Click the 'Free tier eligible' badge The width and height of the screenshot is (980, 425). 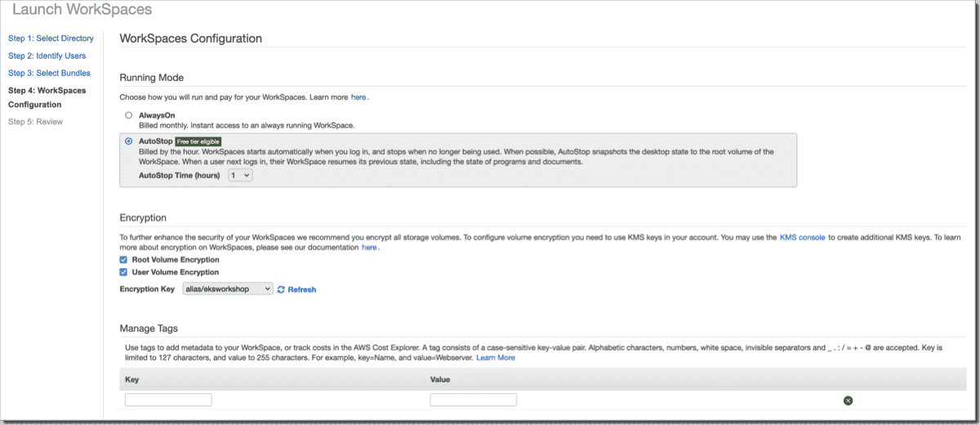pos(198,141)
